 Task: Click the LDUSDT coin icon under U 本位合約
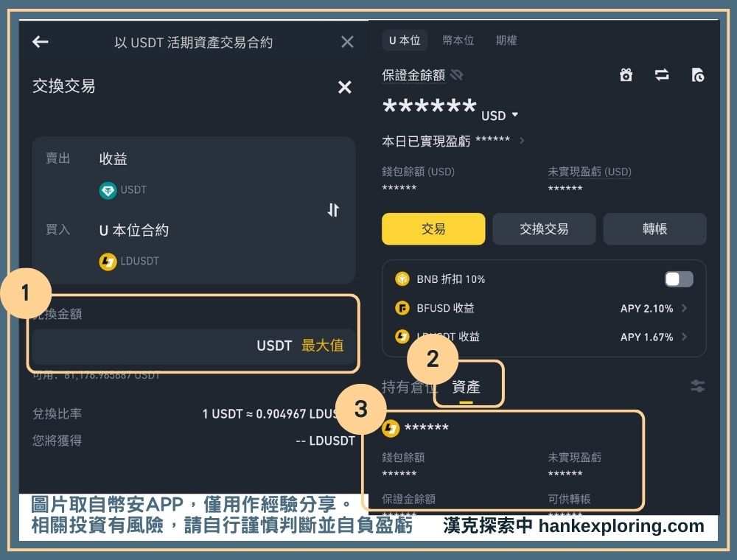[108, 262]
